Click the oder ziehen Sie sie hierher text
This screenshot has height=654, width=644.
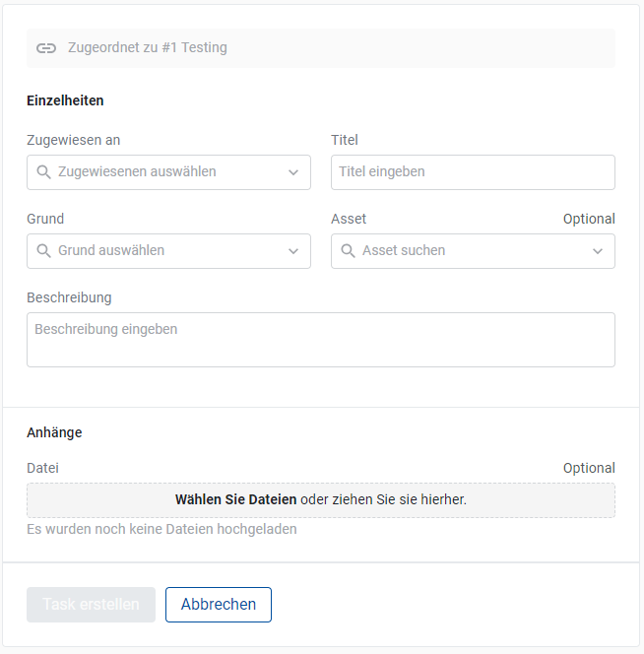coord(384,499)
